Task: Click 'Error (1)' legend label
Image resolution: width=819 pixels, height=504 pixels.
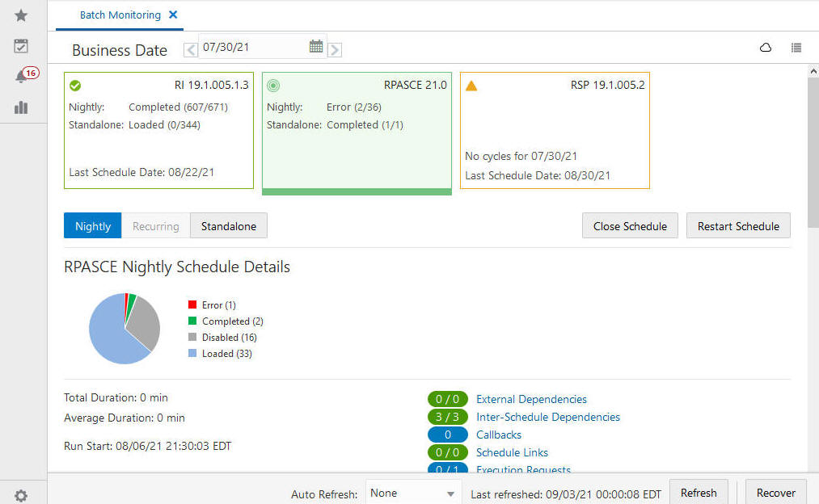Action: pyautogui.click(x=219, y=304)
